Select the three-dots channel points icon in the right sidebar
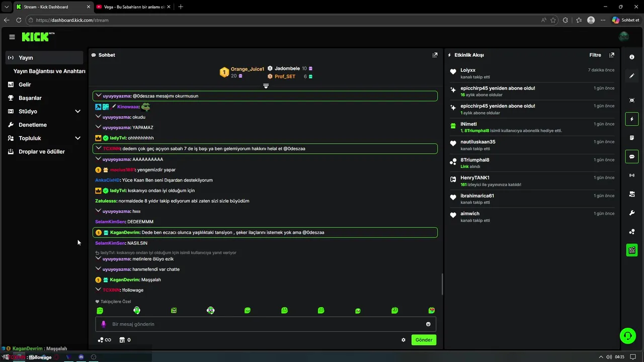The width and height of the screenshot is (644, 362). click(632, 232)
